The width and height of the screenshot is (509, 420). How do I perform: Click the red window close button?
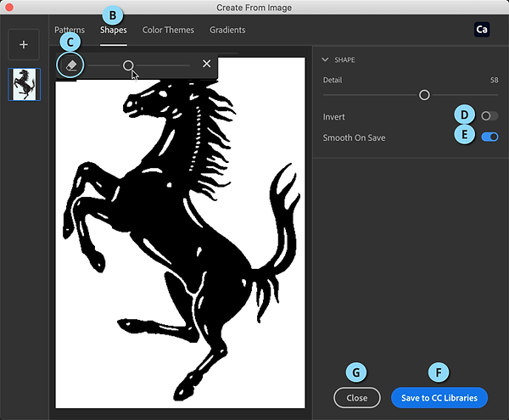9,7
